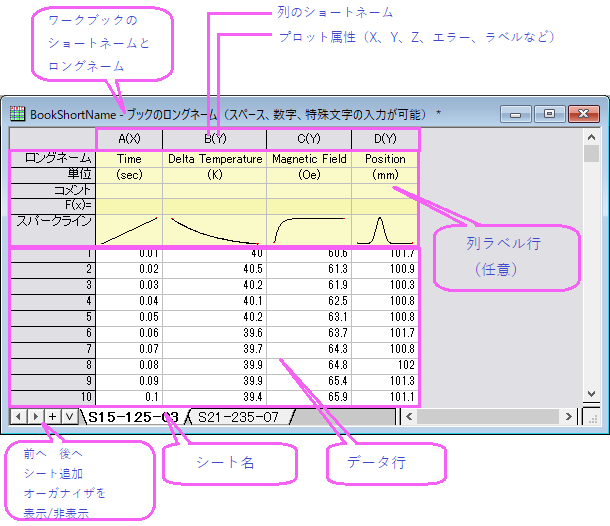Viewport: 610px width, 526px height.
Task: Add a new sheet with the plus button
Action: point(53,417)
